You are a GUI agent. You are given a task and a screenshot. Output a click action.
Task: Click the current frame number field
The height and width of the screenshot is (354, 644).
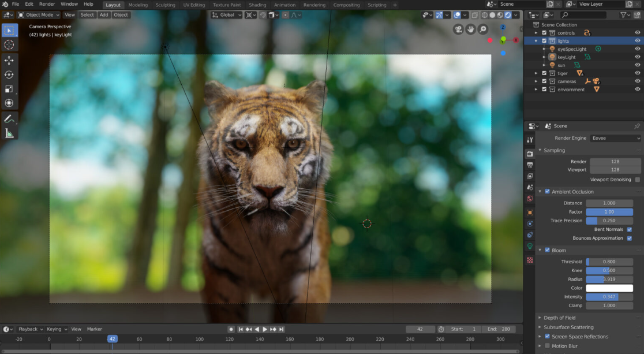(420, 329)
